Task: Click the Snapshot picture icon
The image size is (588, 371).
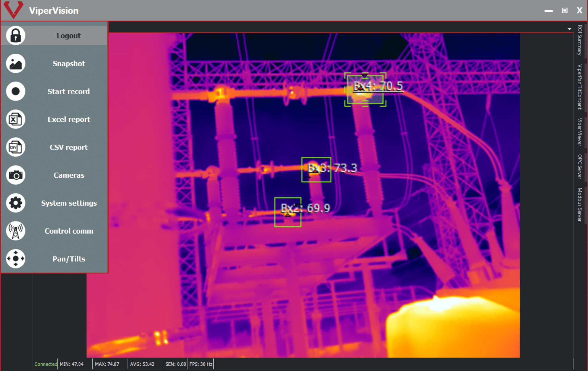Action: pos(16,63)
